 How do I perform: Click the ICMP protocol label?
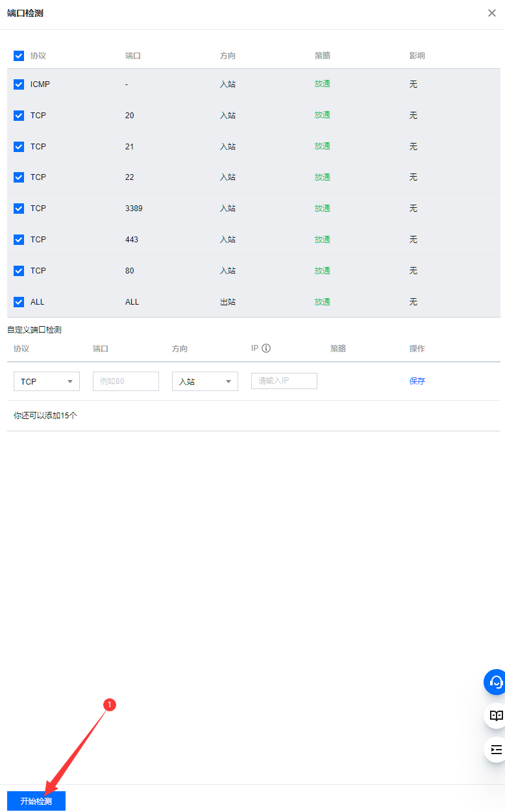coord(40,84)
